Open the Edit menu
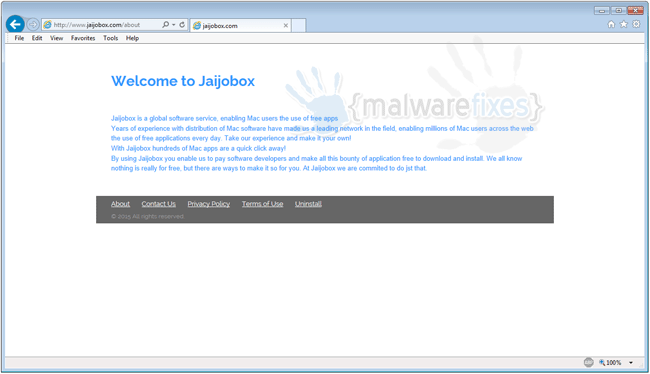The image size is (650, 374). [37, 38]
